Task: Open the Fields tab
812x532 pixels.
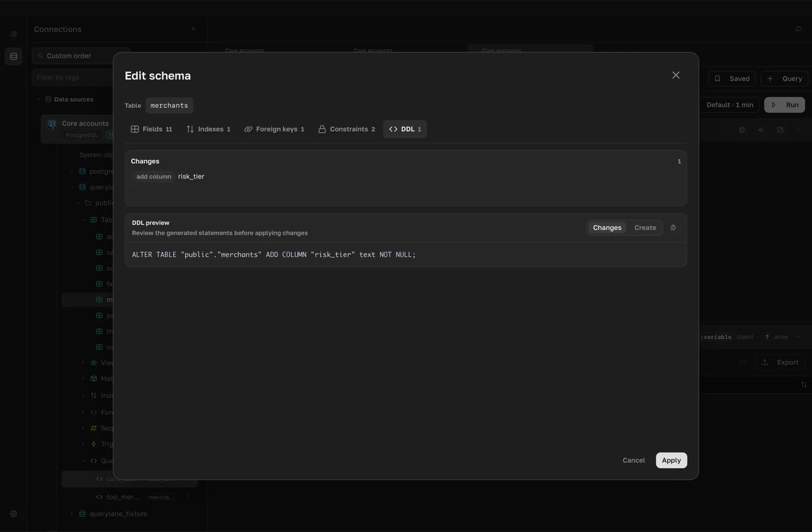Action: click(151, 129)
